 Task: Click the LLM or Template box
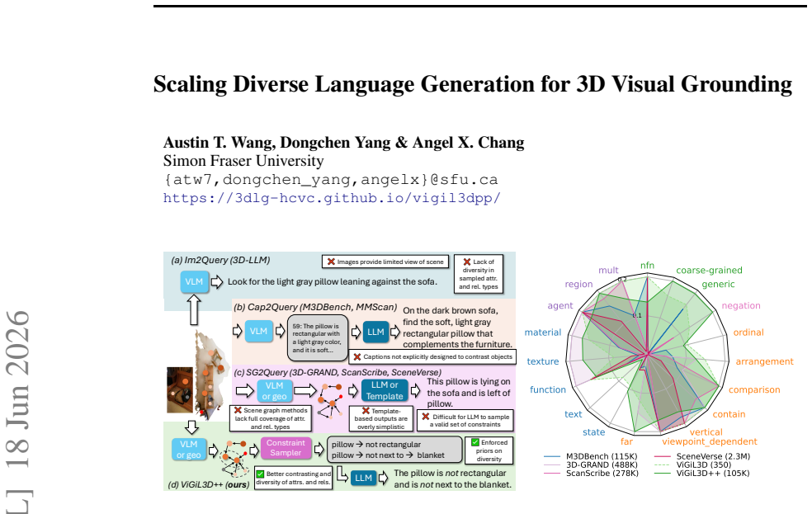[x=385, y=391]
